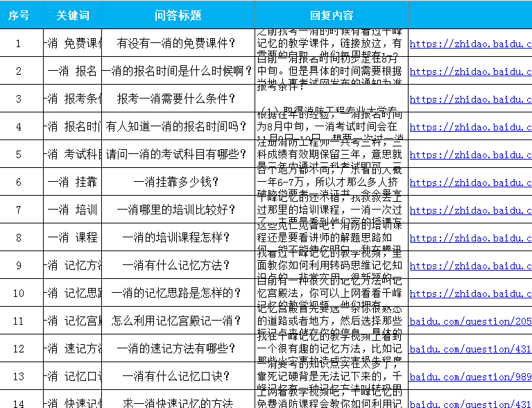Select the 回复内容 column header

332,15
